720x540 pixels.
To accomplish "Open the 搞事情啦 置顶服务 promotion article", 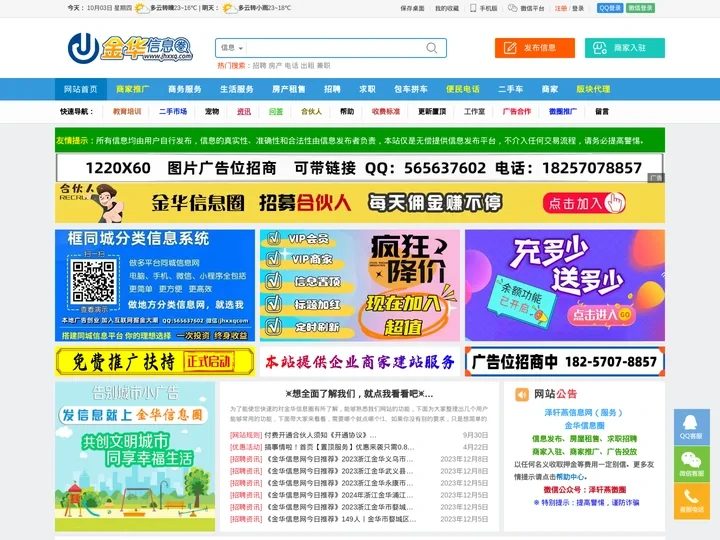I will tap(339, 447).
